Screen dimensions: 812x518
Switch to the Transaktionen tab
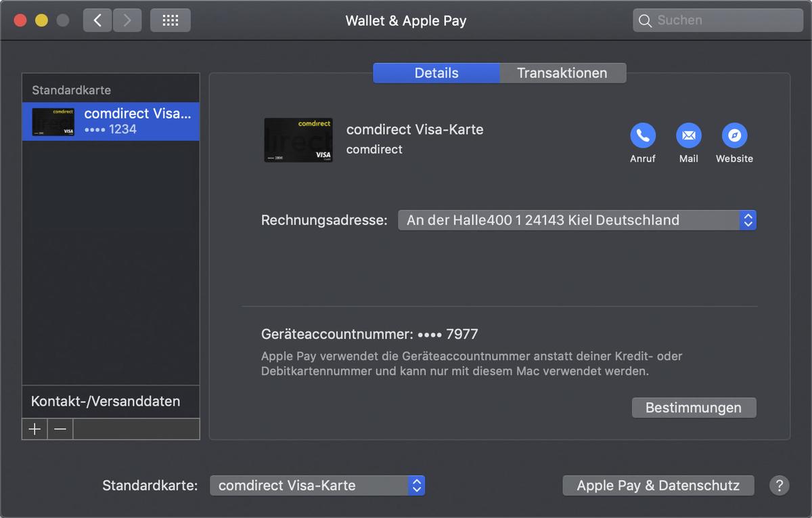click(562, 73)
